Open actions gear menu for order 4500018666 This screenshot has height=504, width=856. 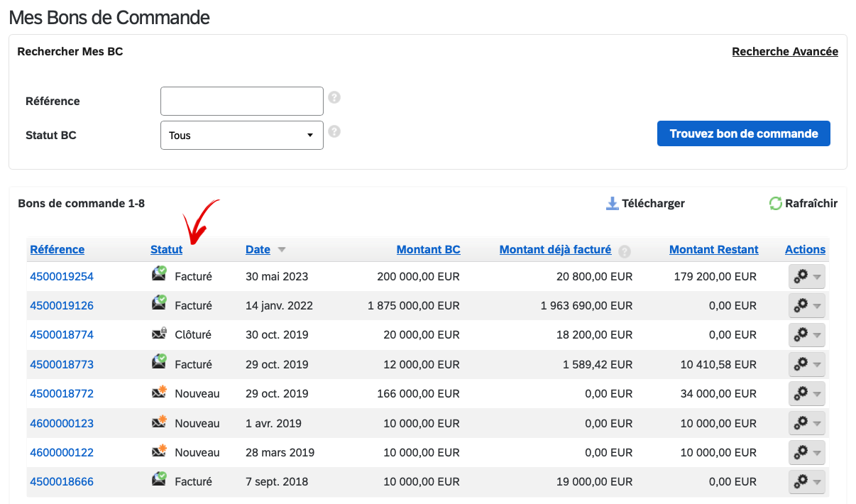pyautogui.click(x=807, y=482)
